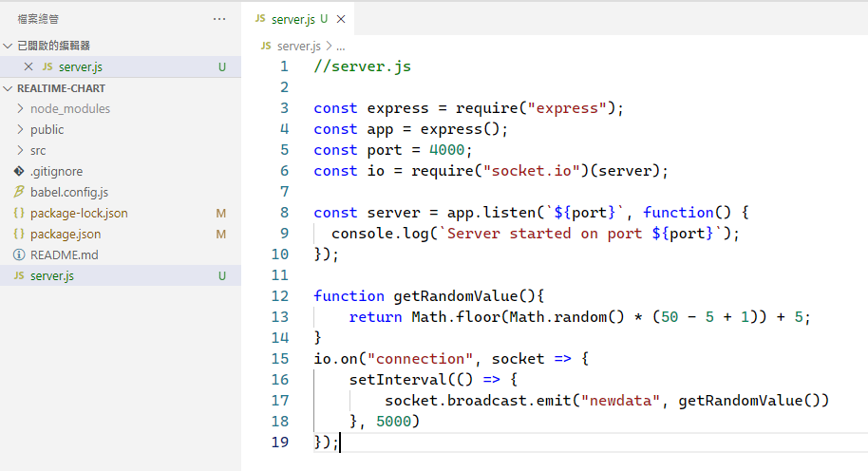Collapse the open editors section
Viewport: 868px width, 471px height.
9,46
